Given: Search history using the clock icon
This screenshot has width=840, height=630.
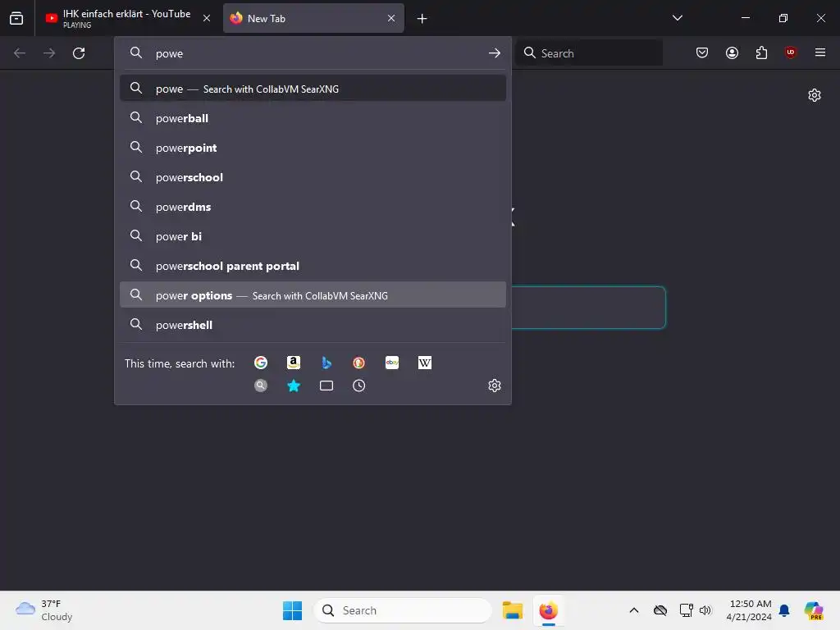Looking at the screenshot, I should pyautogui.click(x=359, y=386).
